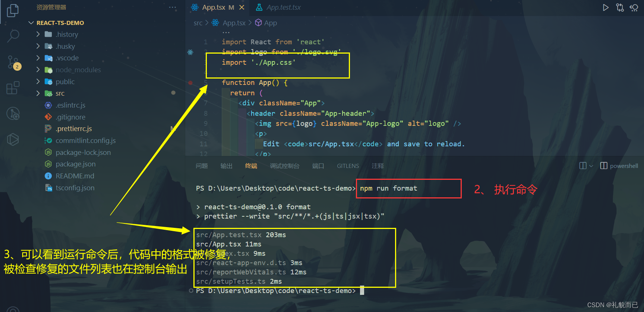This screenshot has width=644, height=312.
Task: Select the .history folder icon
Action: pyautogui.click(x=48, y=34)
